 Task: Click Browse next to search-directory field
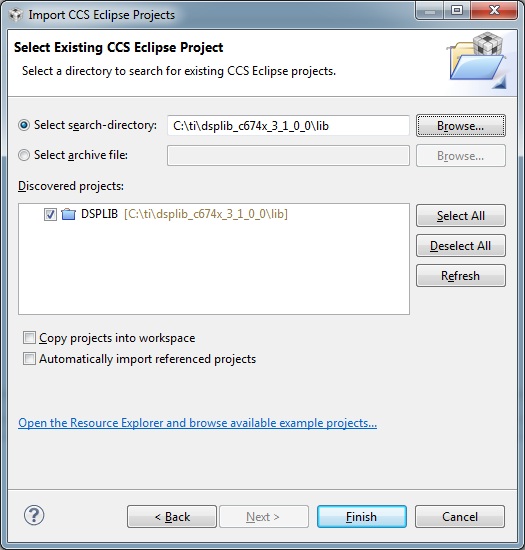click(x=460, y=126)
